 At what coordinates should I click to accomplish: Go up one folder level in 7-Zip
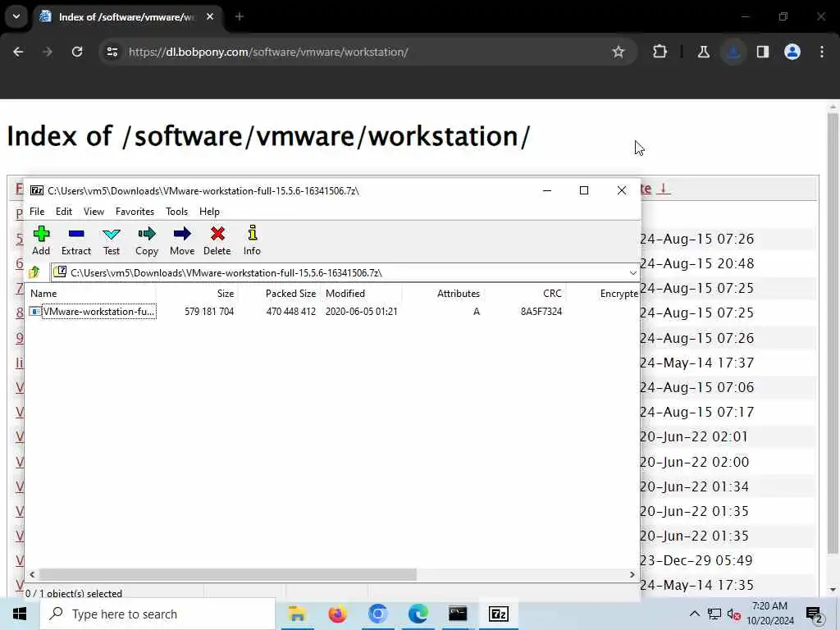point(34,272)
